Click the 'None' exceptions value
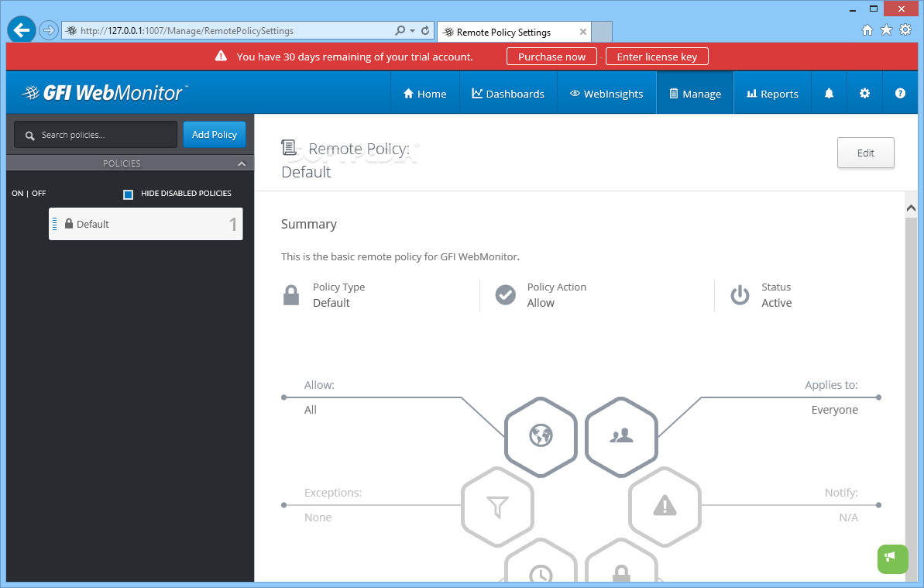Screen dimensions: 924x588 pyautogui.click(x=318, y=518)
